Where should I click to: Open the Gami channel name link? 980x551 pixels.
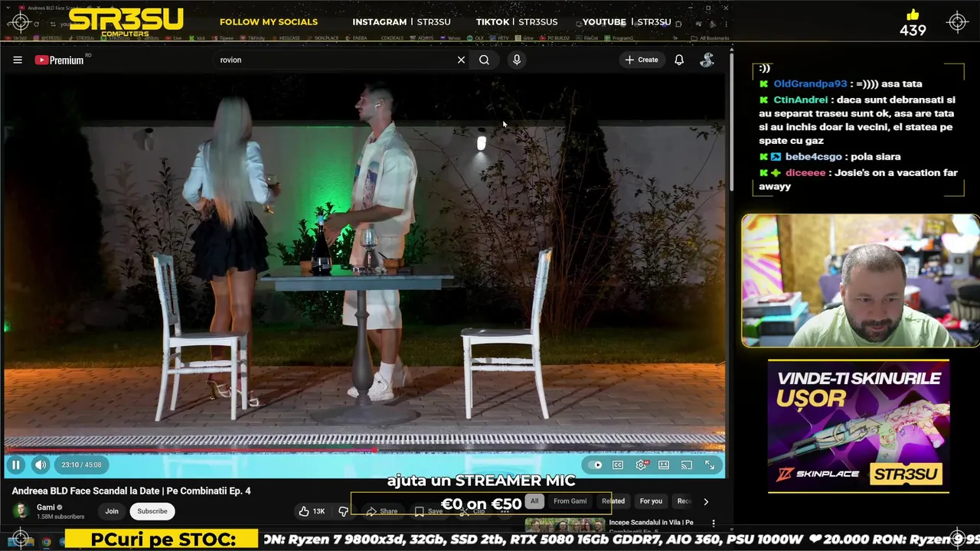(46, 507)
